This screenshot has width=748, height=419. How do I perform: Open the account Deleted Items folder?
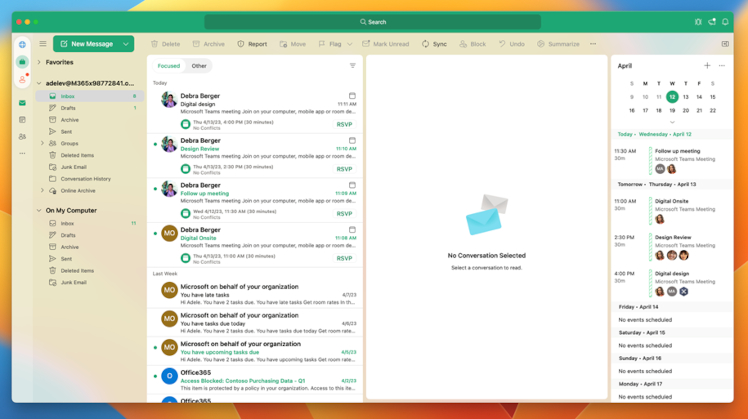pyautogui.click(x=89, y=155)
